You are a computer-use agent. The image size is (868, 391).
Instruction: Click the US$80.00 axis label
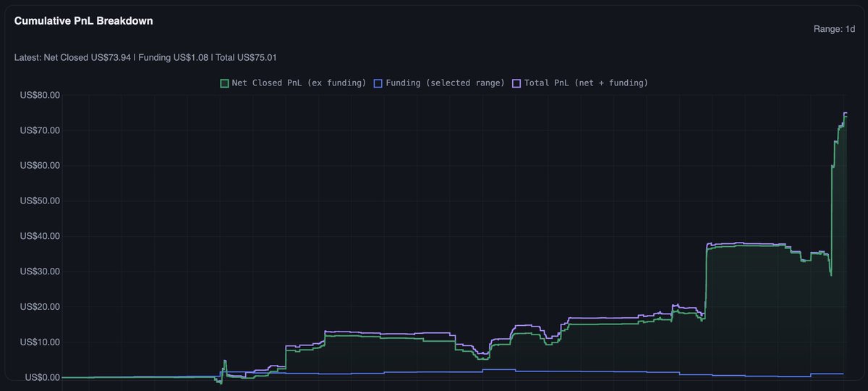[x=40, y=95]
